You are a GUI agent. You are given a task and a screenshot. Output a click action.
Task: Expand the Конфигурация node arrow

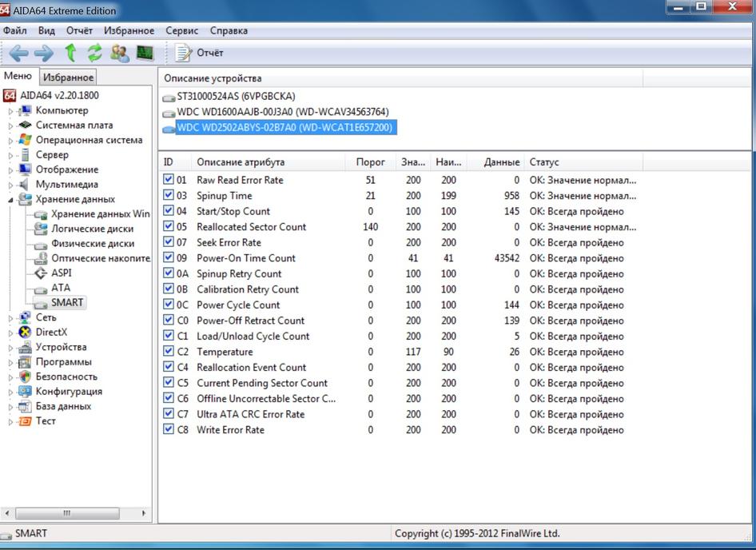[10, 393]
